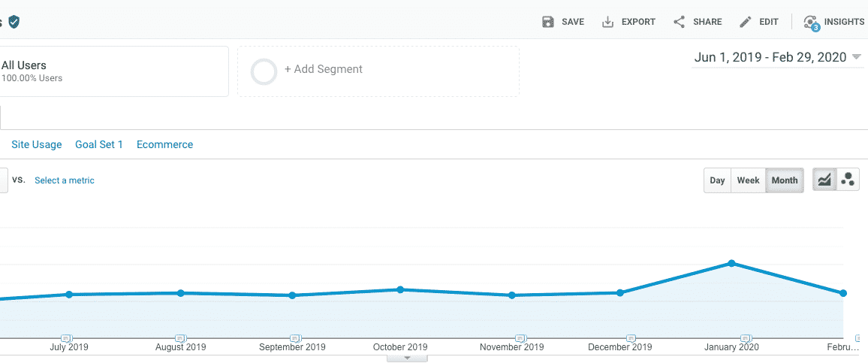Click the Goal Set 1 link
The width and height of the screenshot is (868, 363).
point(99,144)
